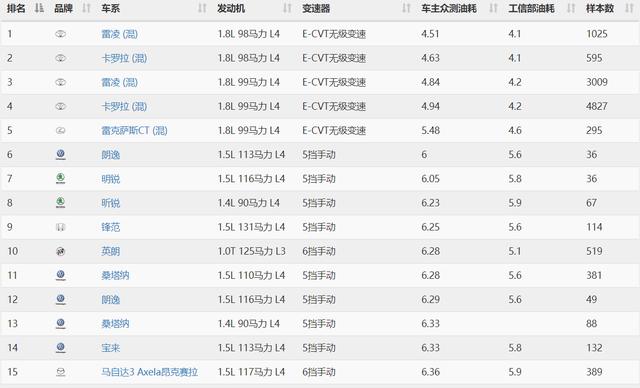Click Lexus logo in rank 5 row

(x=60, y=131)
